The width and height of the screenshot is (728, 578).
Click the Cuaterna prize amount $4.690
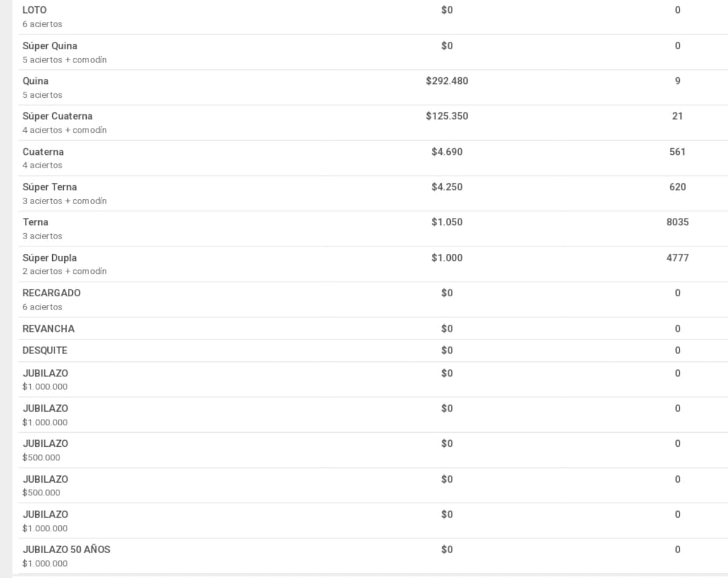[447, 152]
